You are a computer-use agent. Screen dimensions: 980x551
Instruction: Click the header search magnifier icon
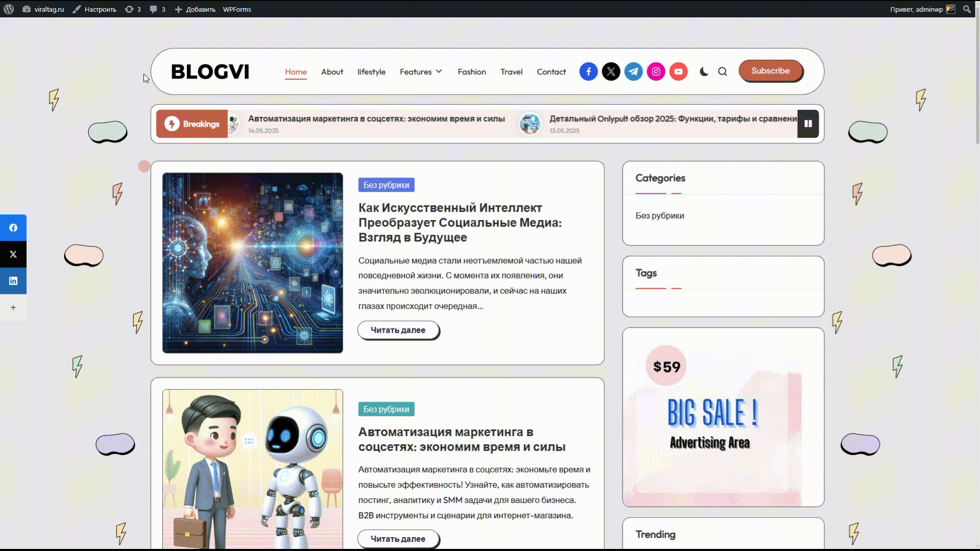tap(722, 71)
